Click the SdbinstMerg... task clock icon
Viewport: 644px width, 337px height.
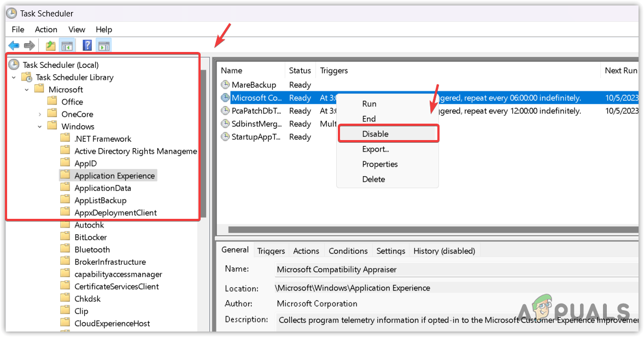[x=225, y=124]
